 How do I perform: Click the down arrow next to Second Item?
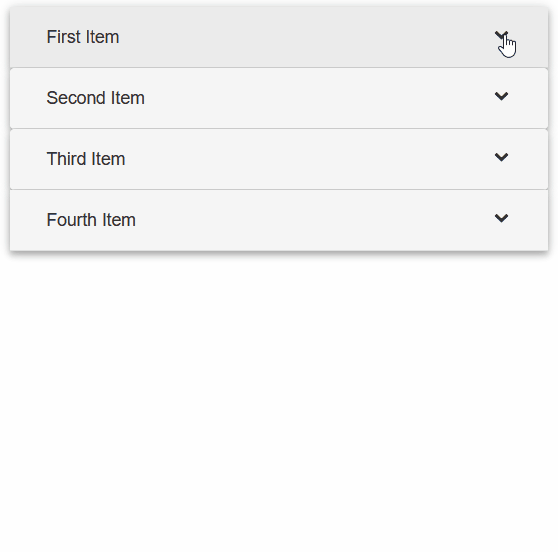coord(501,96)
